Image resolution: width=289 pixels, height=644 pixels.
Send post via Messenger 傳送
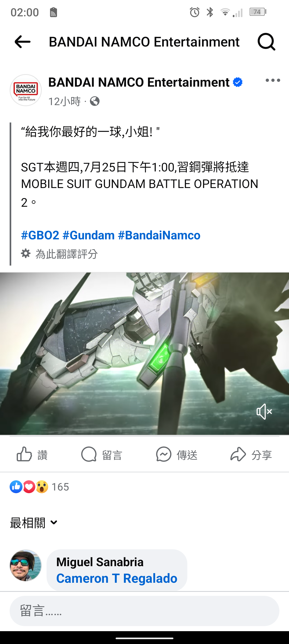pos(177,454)
